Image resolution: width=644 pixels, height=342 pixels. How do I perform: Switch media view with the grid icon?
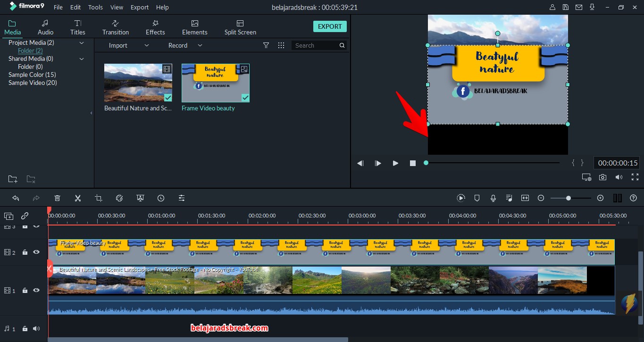[x=281, y=45]
